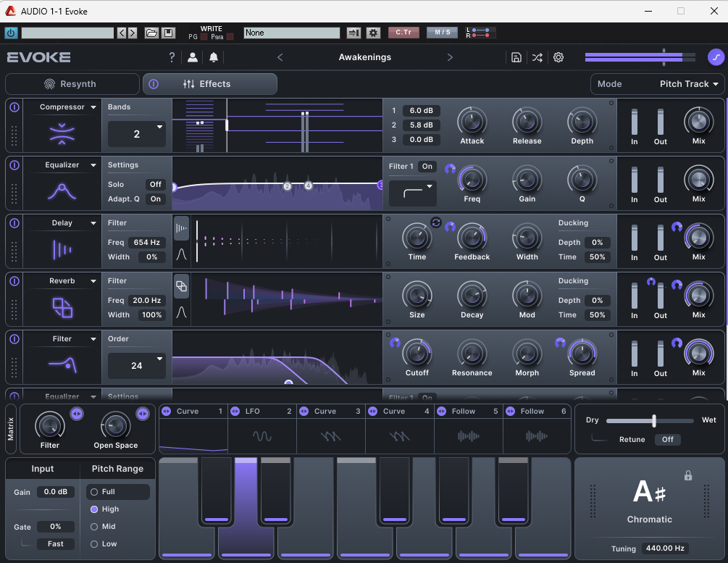728x563 pixels.
Task: Click the Delay tempo sync icon
Action: pos(436,222)
